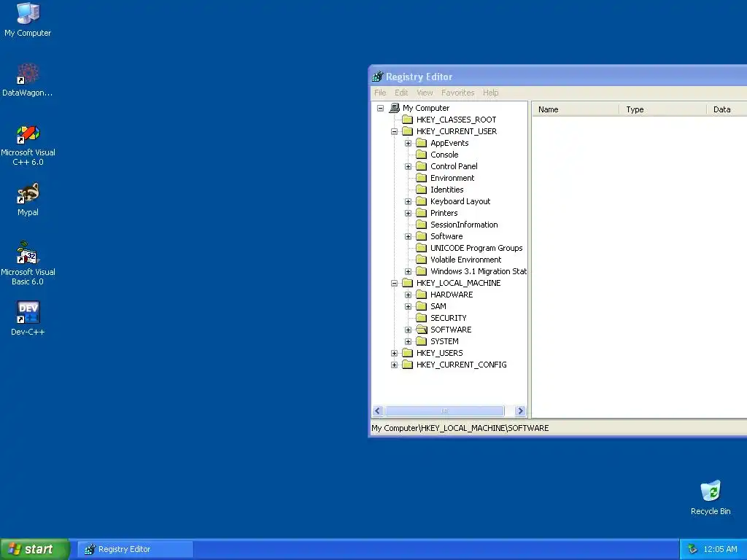Open the View menu

point(425,93)
